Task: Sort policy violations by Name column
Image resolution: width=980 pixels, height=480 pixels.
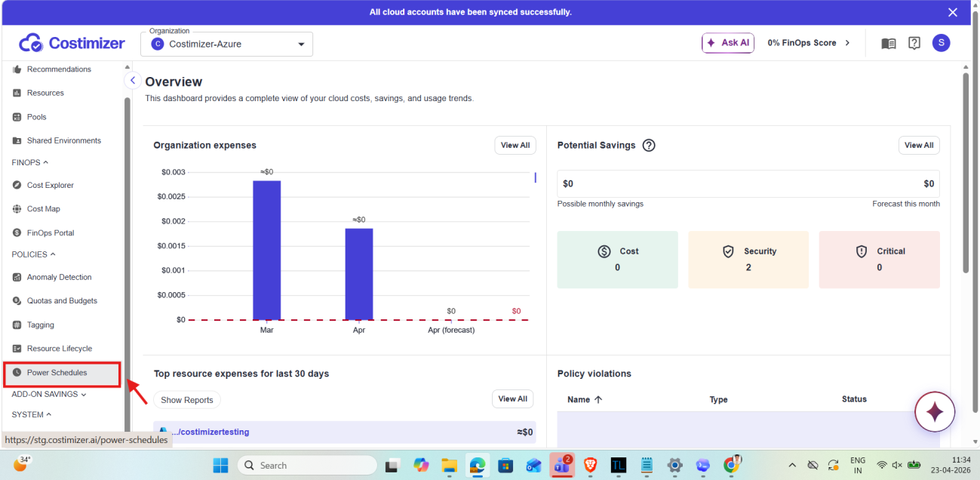Action: coord(585,399)
